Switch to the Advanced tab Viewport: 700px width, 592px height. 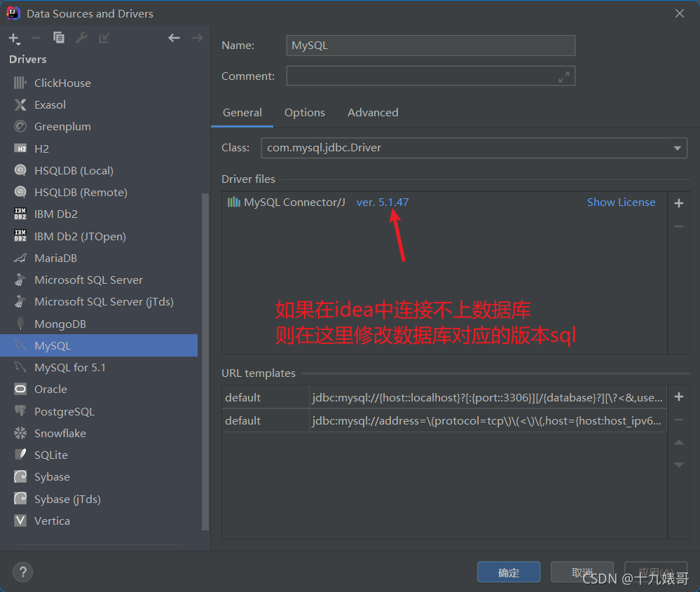pos(373,113)
